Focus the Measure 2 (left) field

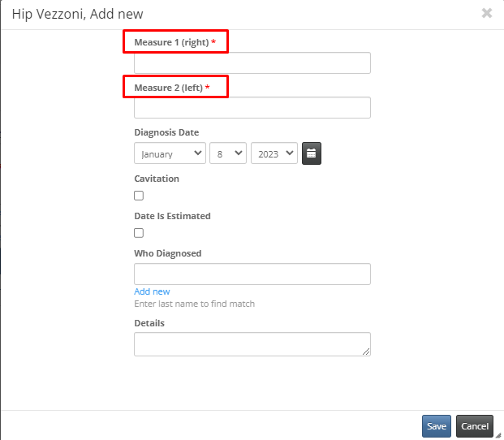(x=252, y=108)
